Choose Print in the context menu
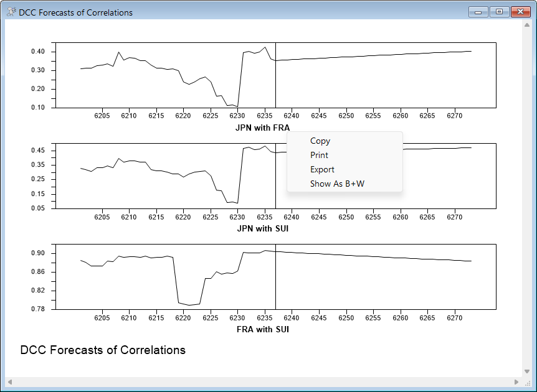This screenshot has height=392, width=537. (x=319, y=156)
